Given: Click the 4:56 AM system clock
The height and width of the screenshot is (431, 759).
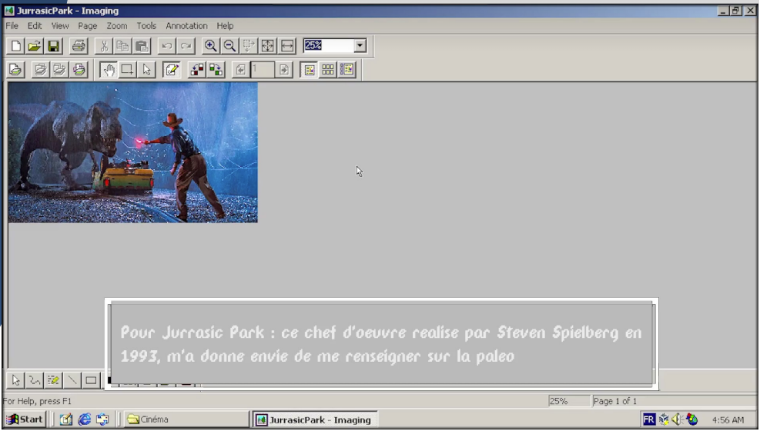Looking at the screenshot, I should pos(728,420).
